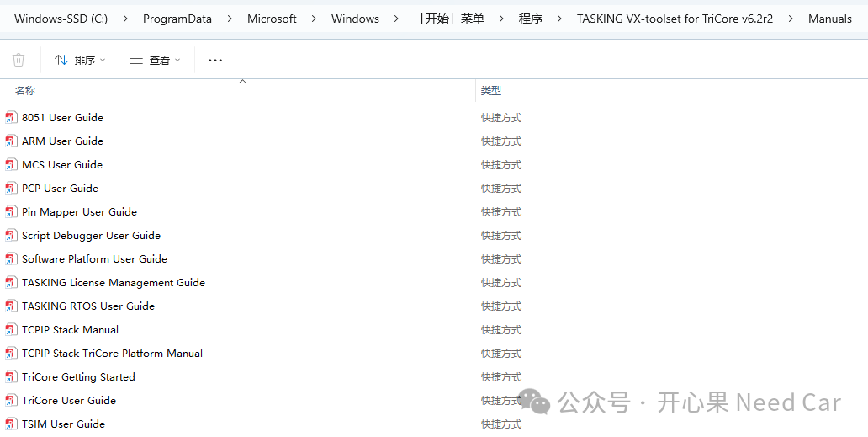Go to ProgramData in the address breadcrumb
The image size is (868, 437).
click(177, 19)
